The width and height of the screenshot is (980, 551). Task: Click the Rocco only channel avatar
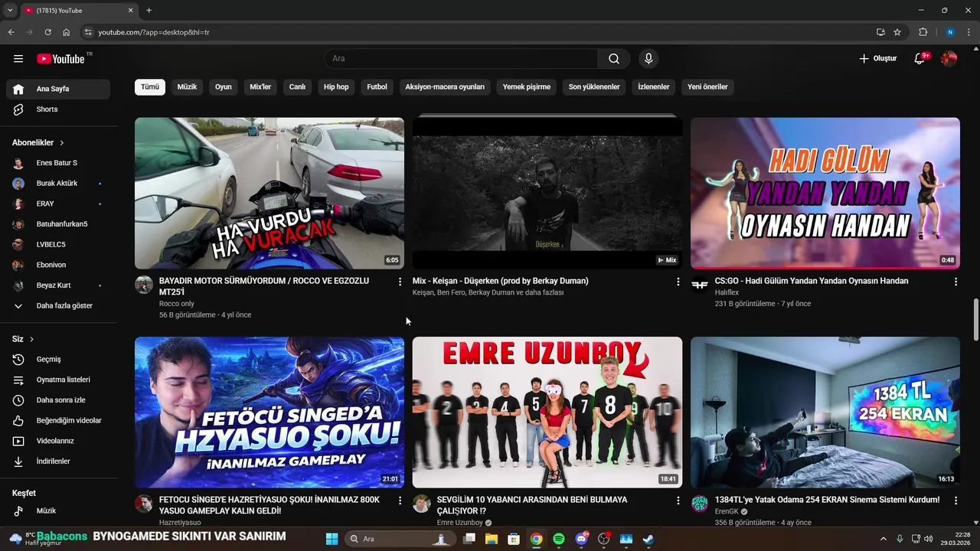click(144, 285)
